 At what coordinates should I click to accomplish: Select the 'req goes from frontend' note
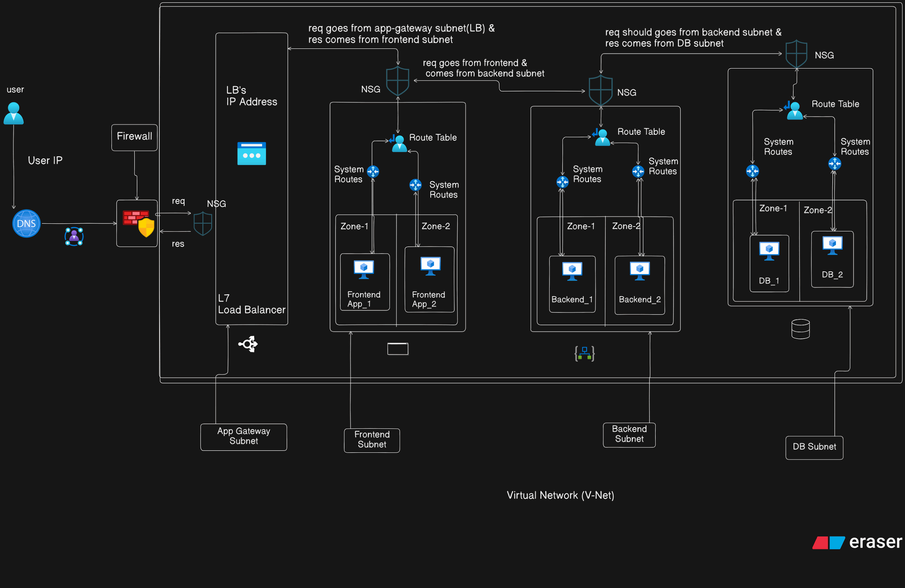[x=484, y=68]
